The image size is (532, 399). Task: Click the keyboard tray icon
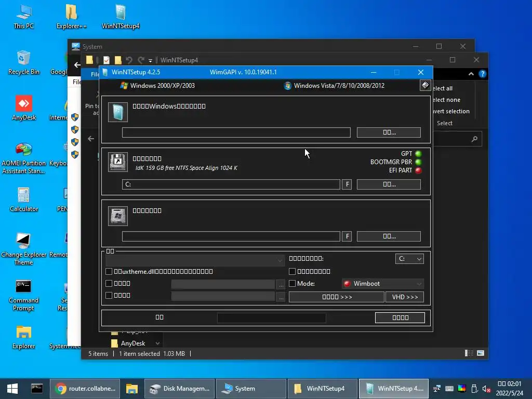coord(449,389)
